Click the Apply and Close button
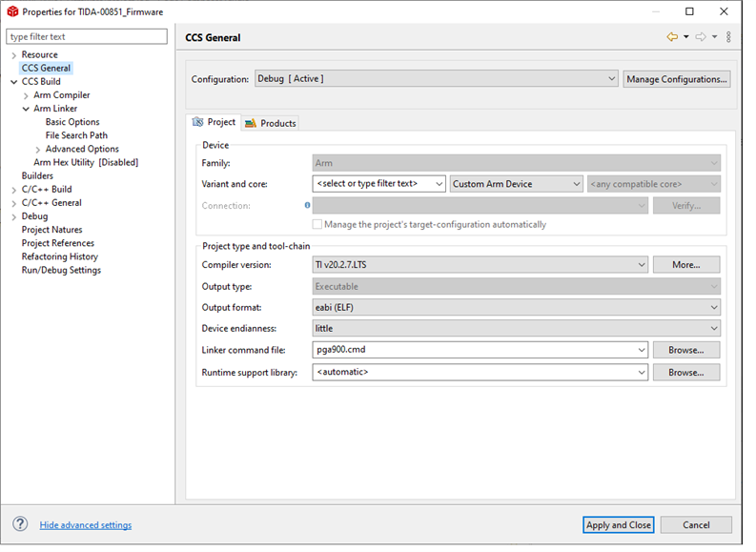The height and width of the screenshot is (552, 756). (619, 524)
